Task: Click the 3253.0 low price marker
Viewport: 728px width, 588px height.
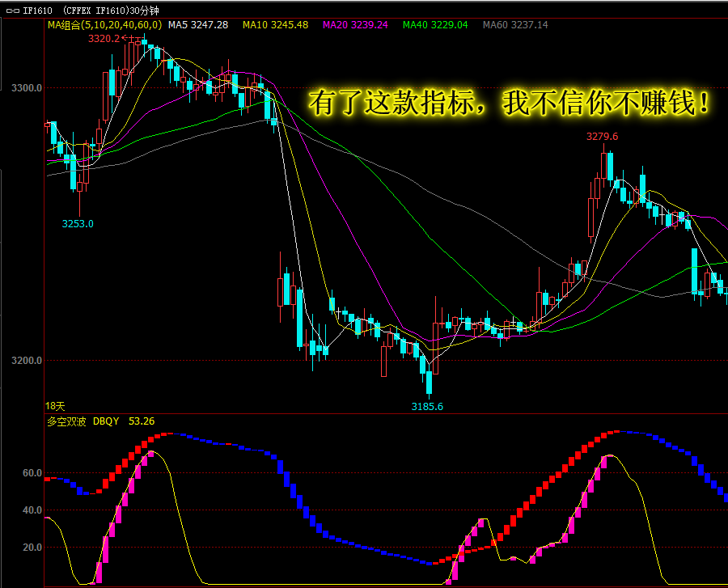Action: point(78,224)
